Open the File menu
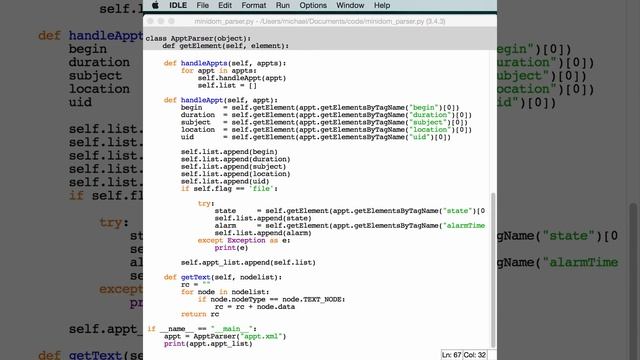 click(x=202, y=5)
